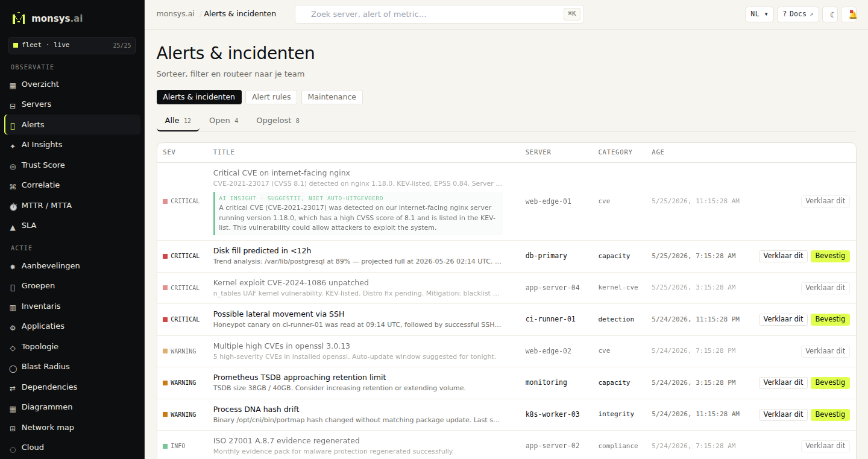Open the Trust Score page
Image resolution: width=868 pixels, height=459 pixels.
[72, 165]
